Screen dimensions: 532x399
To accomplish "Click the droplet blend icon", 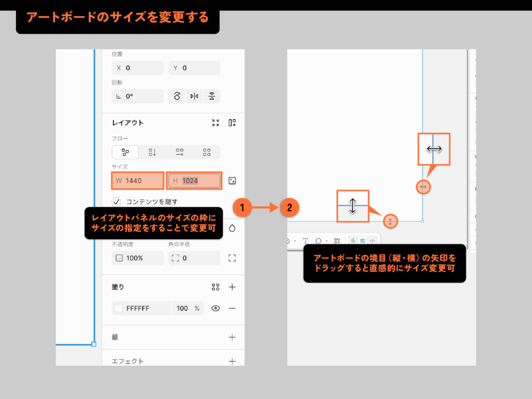I will tap(232, 227).
